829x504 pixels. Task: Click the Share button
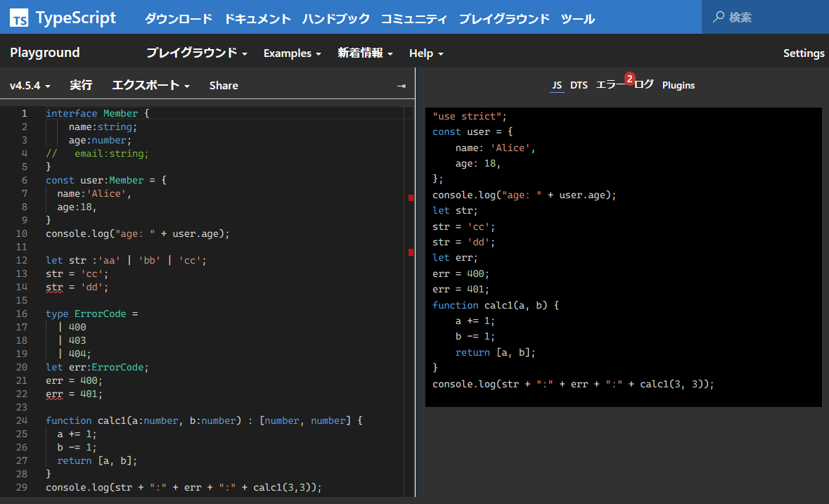224,86
